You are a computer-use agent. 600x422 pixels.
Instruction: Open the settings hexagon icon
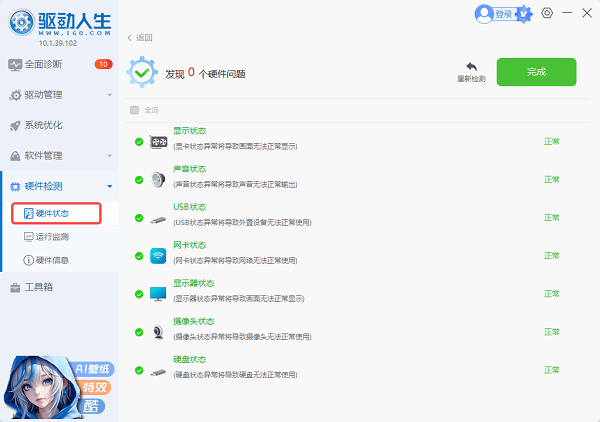point(547,13)
